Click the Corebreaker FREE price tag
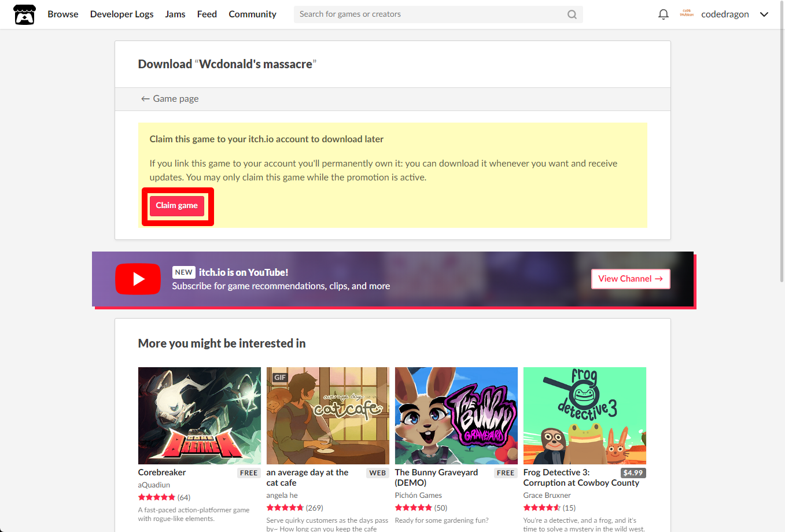Screen dimensions: 785x532 (249, 473)
